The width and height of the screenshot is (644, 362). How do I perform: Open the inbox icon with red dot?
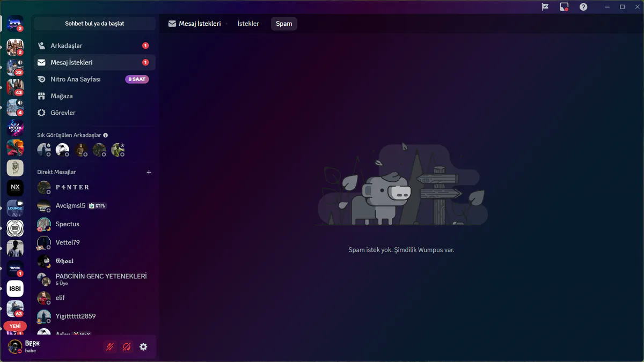tap(564, 7)
